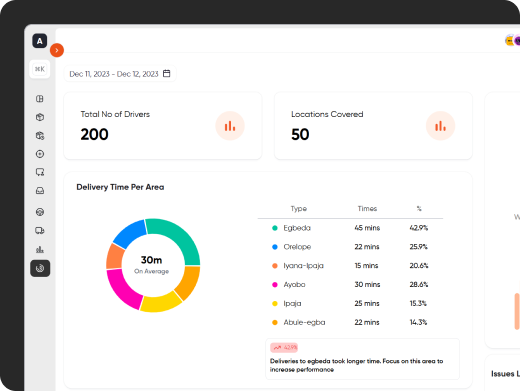
Task: Open the steering wheel drivers icon
Action: [x=40, y=212]
